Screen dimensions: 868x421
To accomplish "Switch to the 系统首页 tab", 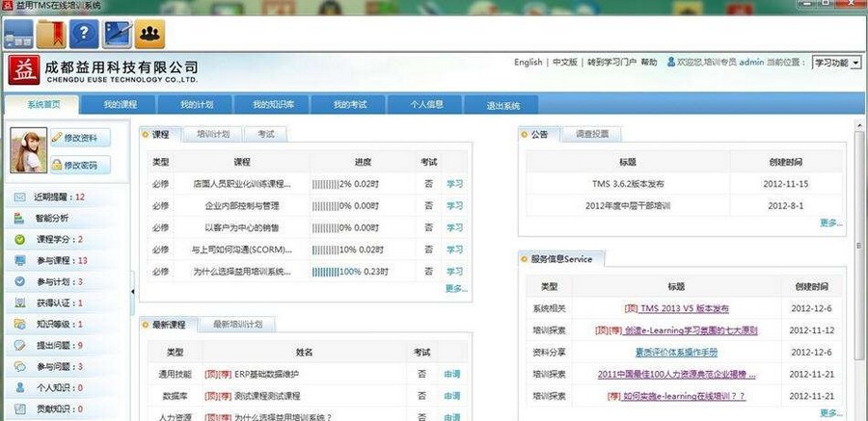I will (x=42, y=105).
